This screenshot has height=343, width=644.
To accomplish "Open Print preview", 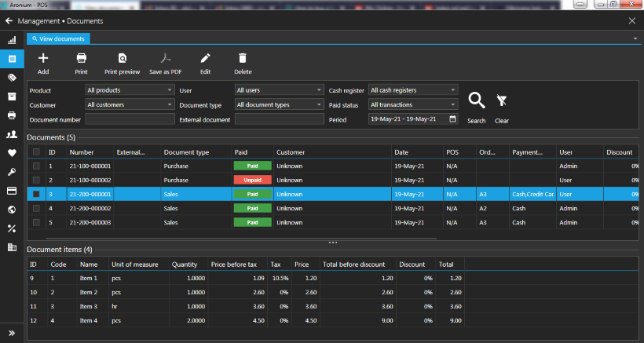I will pos(122,59).
